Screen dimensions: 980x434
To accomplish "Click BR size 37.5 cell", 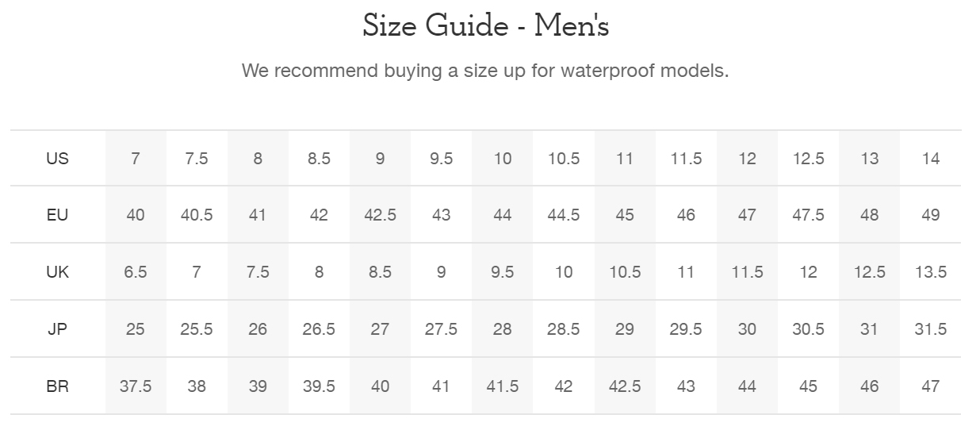I will tap(136, 386).
